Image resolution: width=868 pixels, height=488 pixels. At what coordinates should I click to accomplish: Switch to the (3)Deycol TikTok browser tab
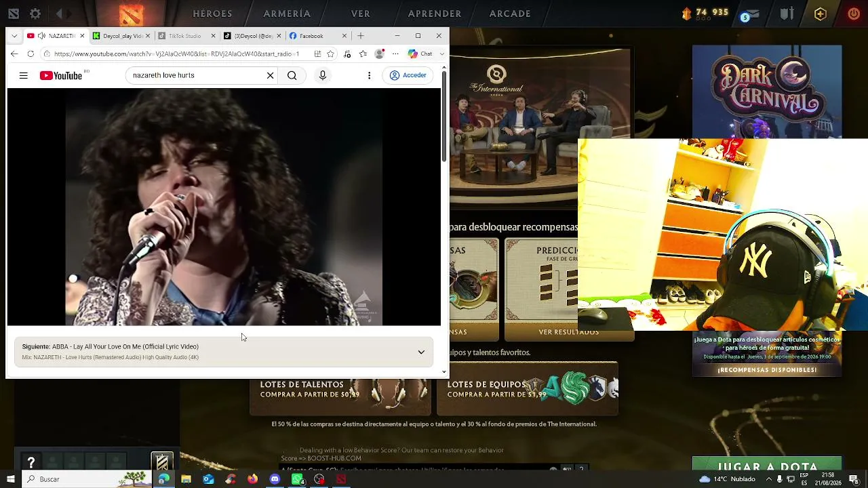point(253,36)
